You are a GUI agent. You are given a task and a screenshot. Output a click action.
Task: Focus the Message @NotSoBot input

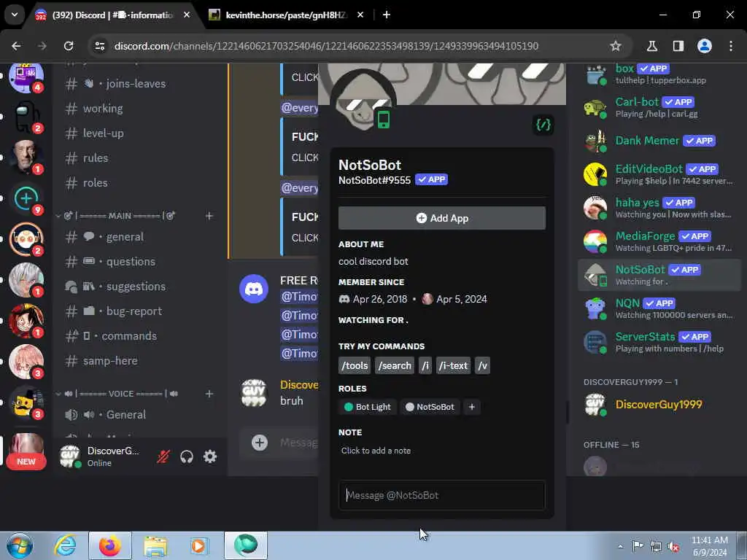tap(441, 495)
